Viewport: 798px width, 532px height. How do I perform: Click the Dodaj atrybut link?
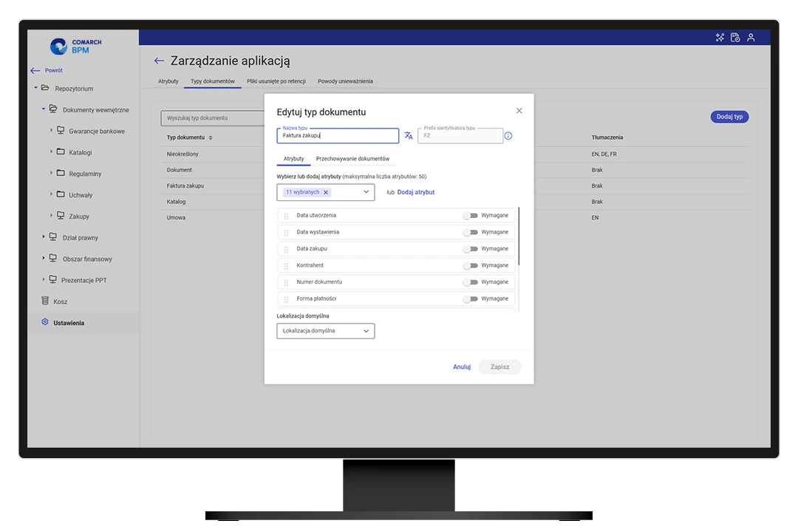[416, 192]
